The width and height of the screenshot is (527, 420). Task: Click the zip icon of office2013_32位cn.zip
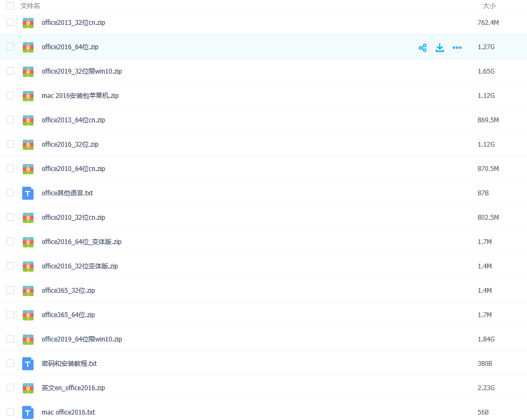(28, 23)
